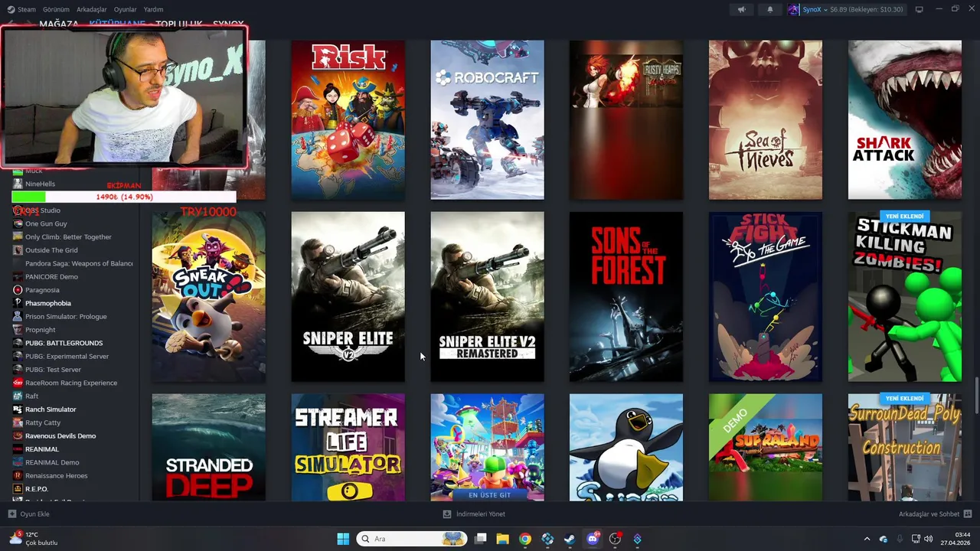The image size is (980, 551).
Task: Open the Arkadaşlar ve Sohbet chat icon
Action: (x=968, y=514)
